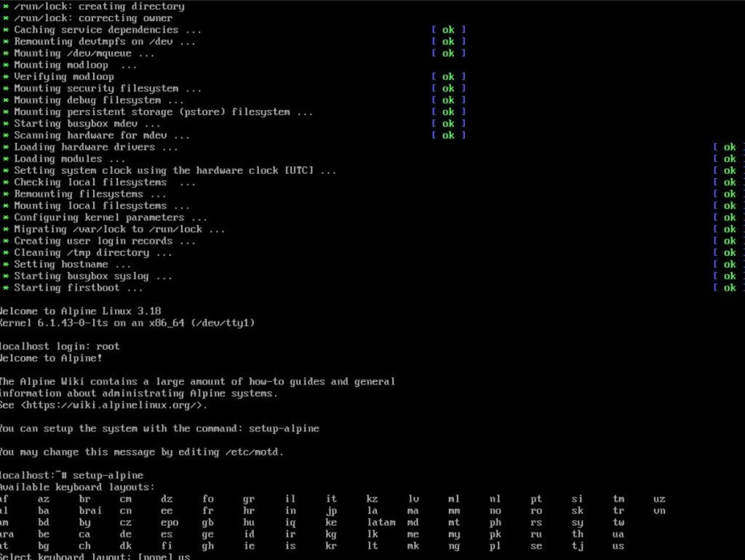Click the ok status for Mounting debug filesystem
The image size is (745, 560).
tap(447, 100)
